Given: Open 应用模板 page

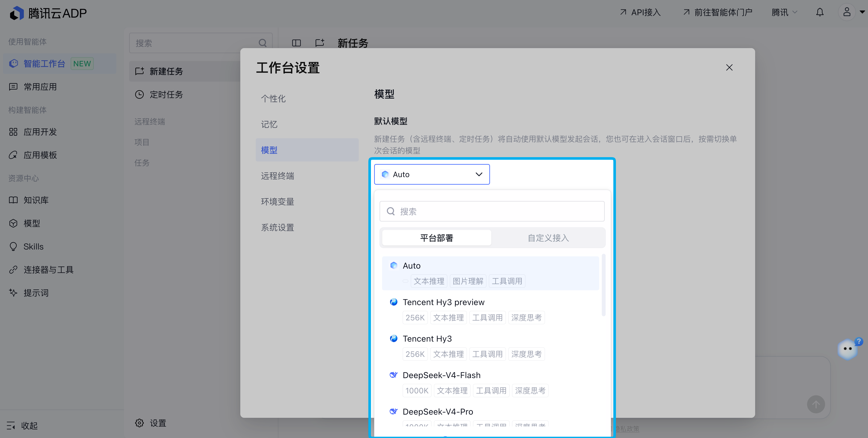Looking at the screenshot, I should coord(60,155).
